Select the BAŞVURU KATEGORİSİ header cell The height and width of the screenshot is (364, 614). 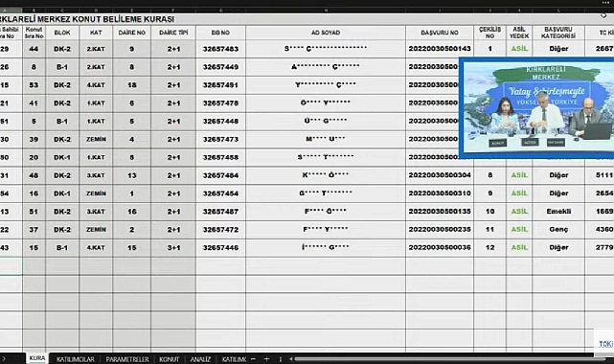[x=558, y=33]
